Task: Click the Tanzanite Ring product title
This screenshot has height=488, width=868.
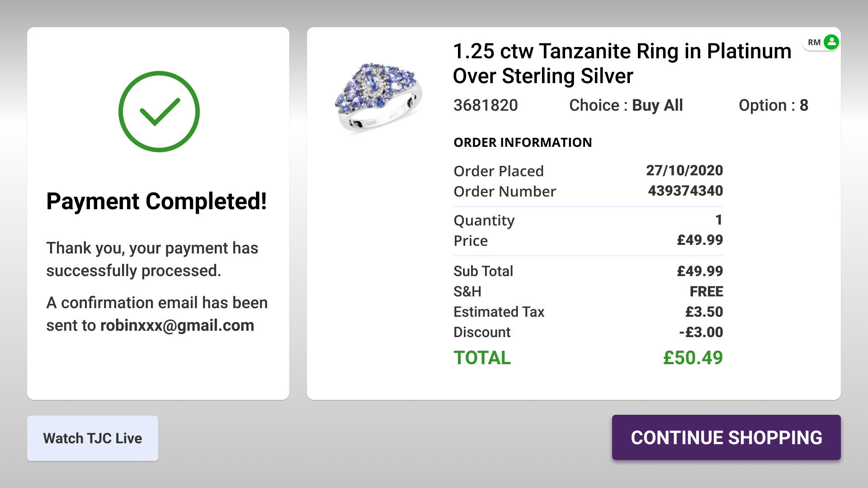Action: [x=622, y=63]
